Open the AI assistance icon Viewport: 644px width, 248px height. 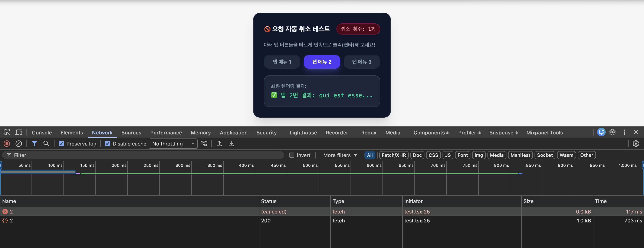[x=601, y=132]
